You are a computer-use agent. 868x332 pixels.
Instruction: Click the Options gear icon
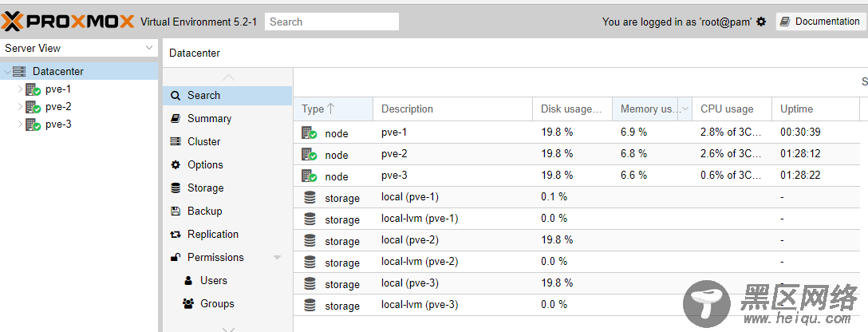pyautogui.click(x=176, y=165)
